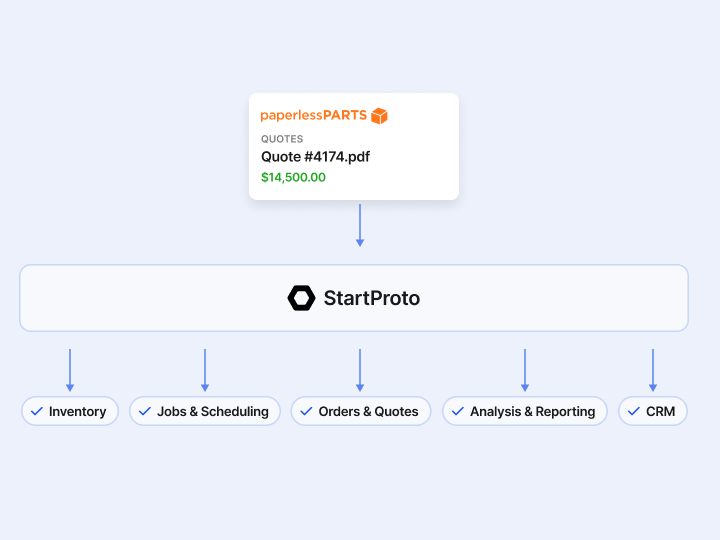Click the arrow from quote card to StartProto

pos(360,225)
